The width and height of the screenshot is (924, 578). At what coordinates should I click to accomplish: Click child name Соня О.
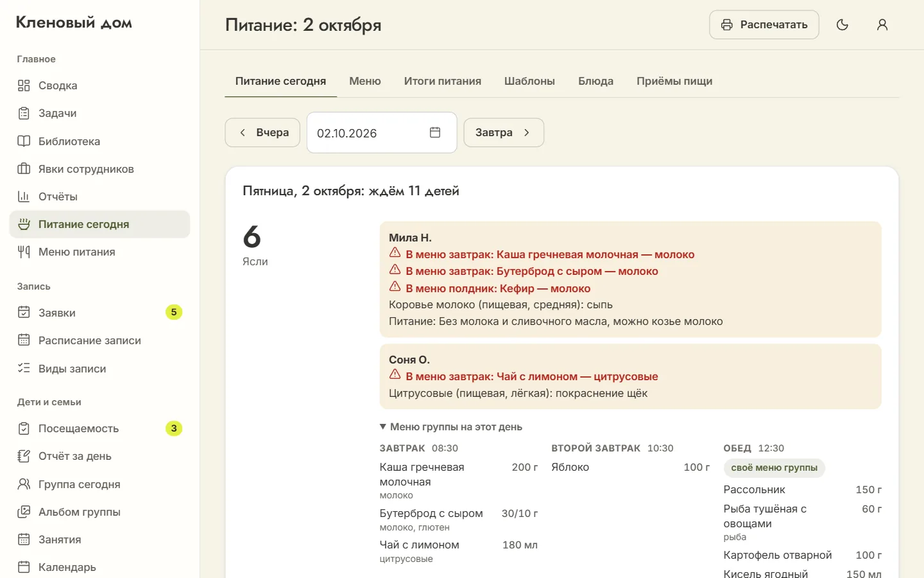[x=409, y=360]
